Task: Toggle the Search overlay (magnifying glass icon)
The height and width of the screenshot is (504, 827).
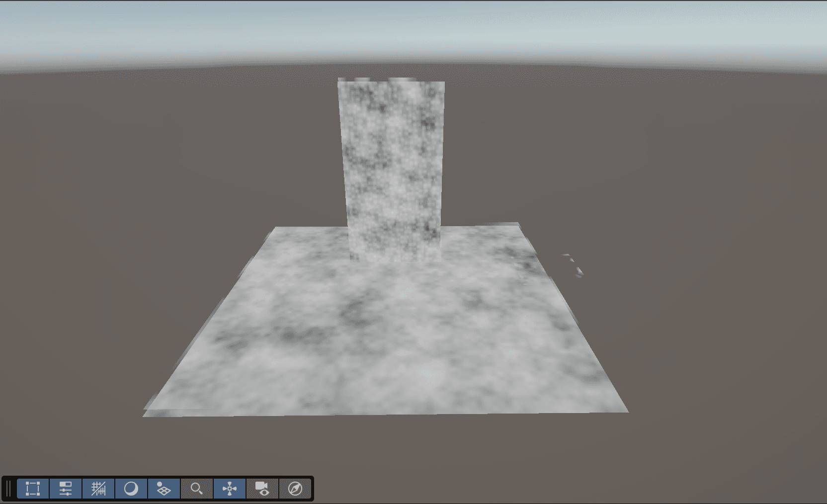Action: pos(197,489)
